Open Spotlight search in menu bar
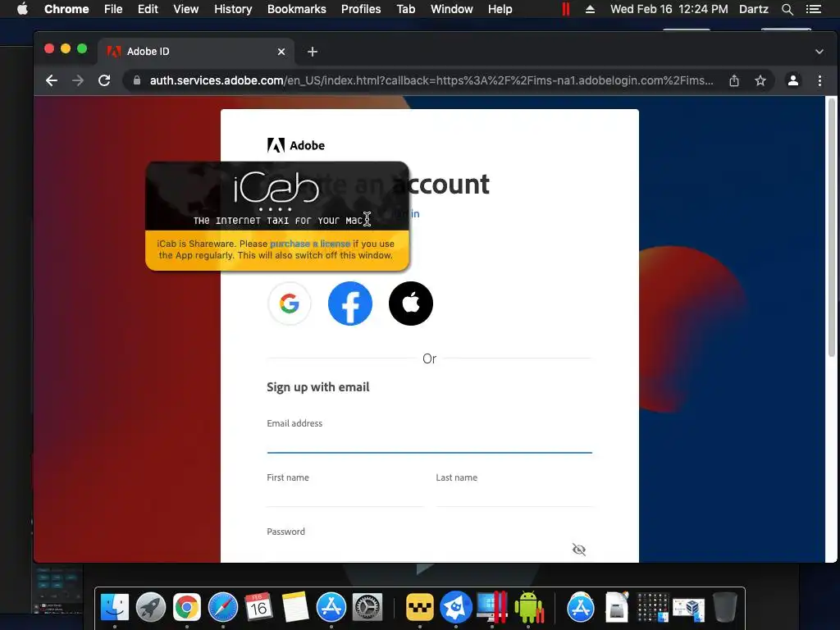Image resolution: width=840 pixels, height=630 pixels. (x=787, y=9)
